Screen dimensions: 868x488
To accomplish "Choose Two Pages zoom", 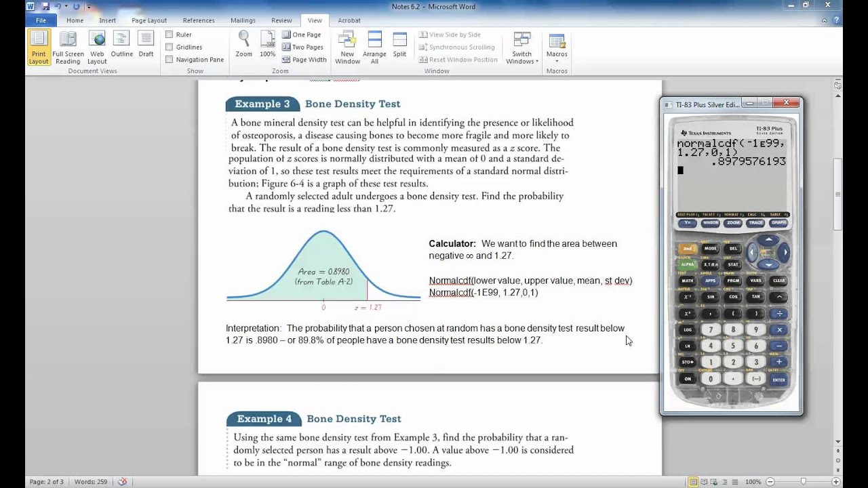I will point(302,47).
